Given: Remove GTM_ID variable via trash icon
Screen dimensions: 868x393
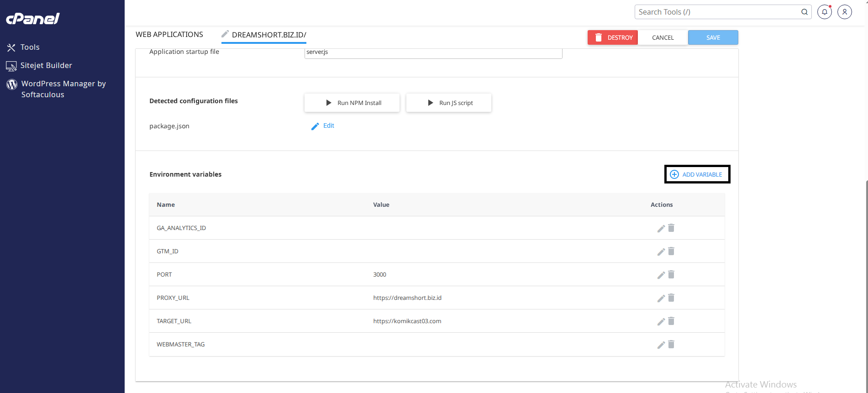Looking at the screenshot, I should click(671, 251).
